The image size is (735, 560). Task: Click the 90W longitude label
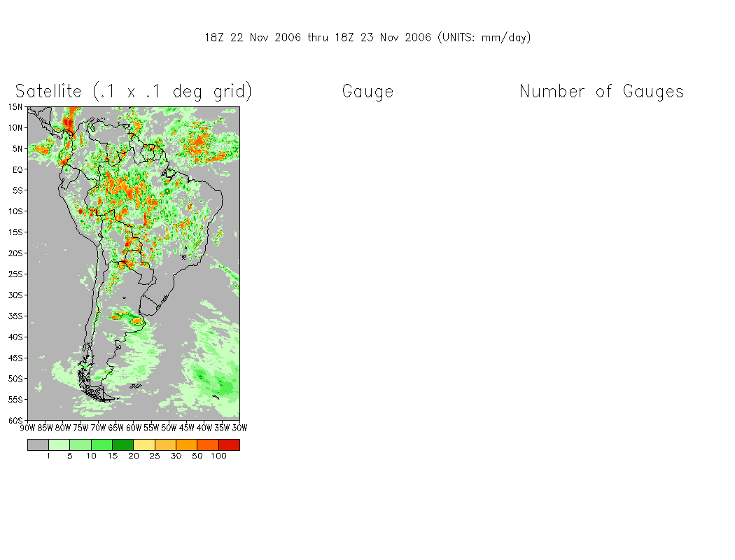(28, 428)
